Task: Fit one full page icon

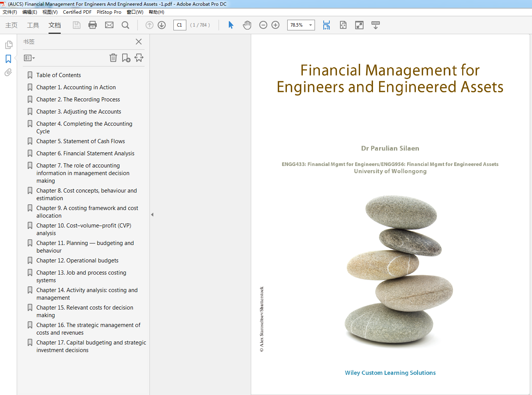Action: coord(343,25)
